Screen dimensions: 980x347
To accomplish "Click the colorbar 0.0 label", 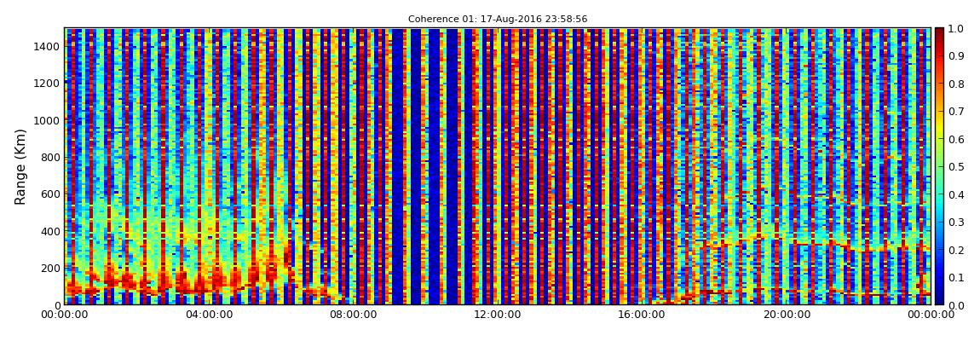I will click(x=956, y=305).
